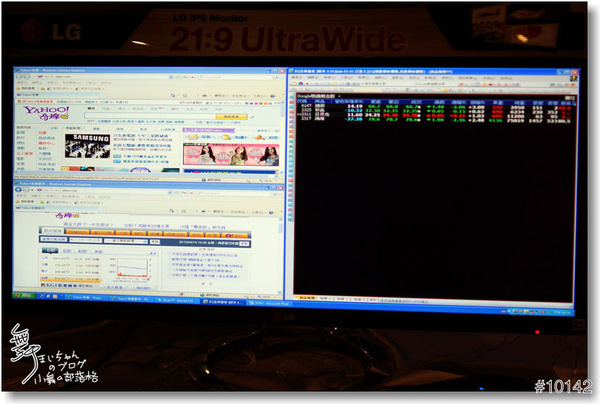Click the Help icon on the lower browser command bar
Image resolution: width=600 pixels, height=404 pixels.
point(271,212)
